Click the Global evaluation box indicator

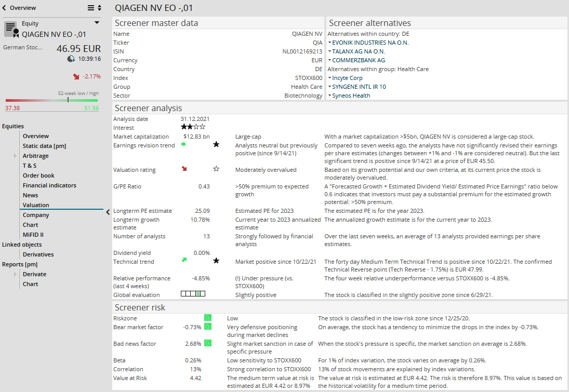[193, 294]
